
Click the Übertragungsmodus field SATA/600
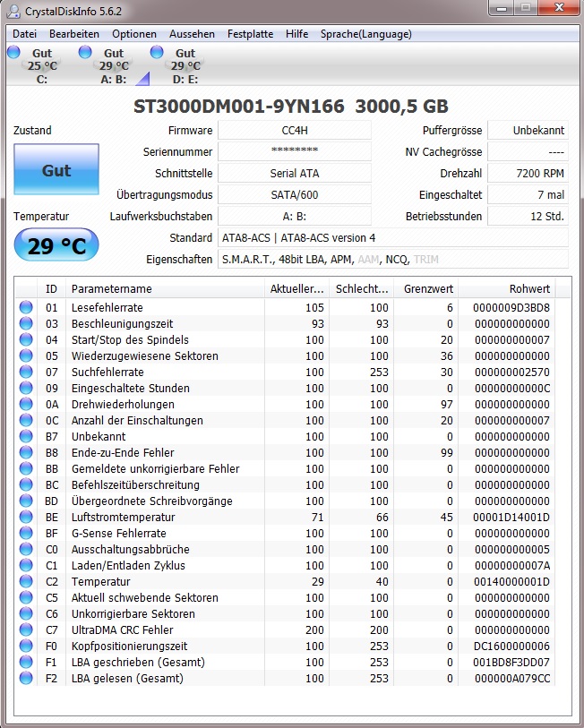pyautogui.click(x=295, y=194)
